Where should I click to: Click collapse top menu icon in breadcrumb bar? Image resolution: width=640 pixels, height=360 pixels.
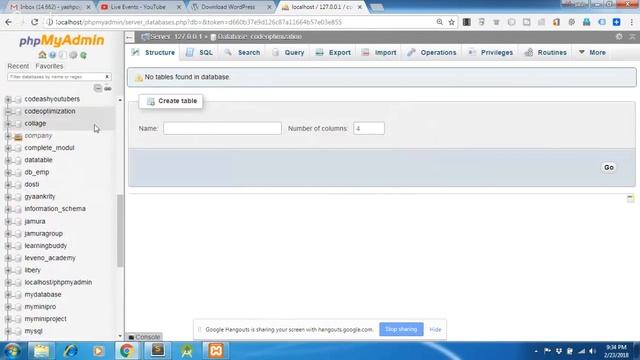click(632, 37)
